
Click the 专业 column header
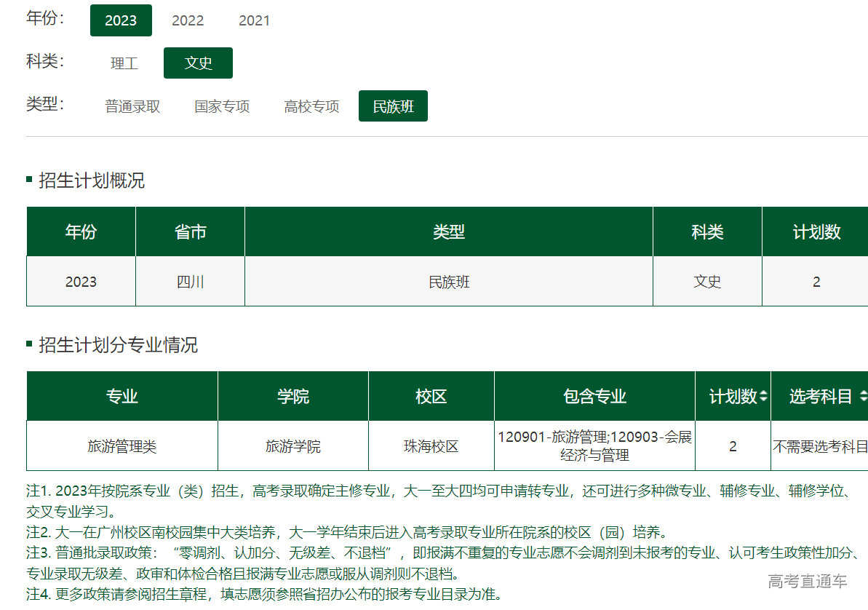122,397
